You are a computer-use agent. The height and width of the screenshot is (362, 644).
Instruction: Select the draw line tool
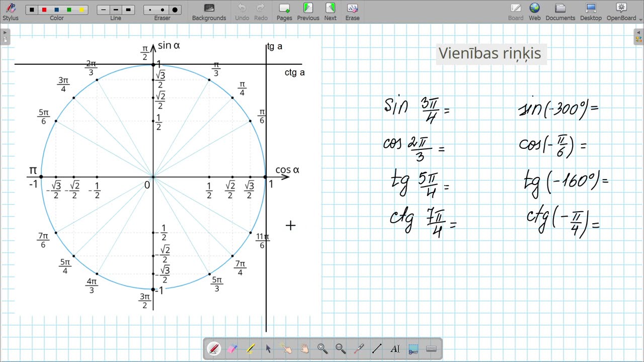pyautogui.click(x=377, y=348)
